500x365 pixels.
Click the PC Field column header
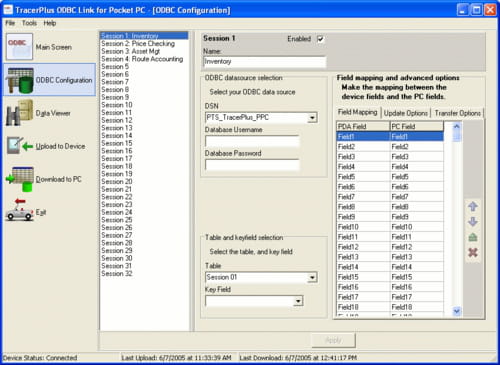click(x=417, y=127)
